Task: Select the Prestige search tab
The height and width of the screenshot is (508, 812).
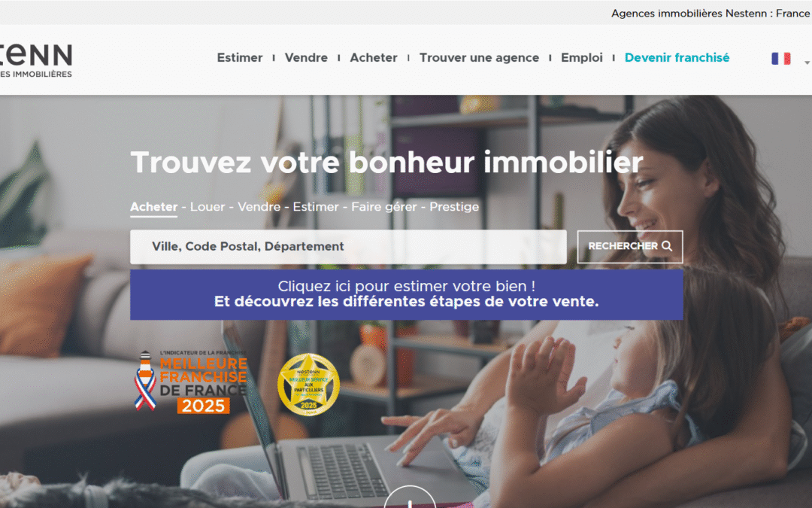Action: click(x=454, y=207)
